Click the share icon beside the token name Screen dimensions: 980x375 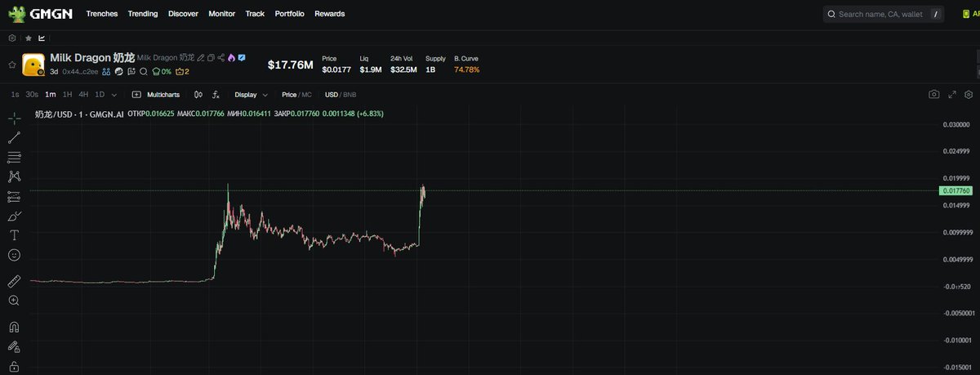tap(221, 58)
